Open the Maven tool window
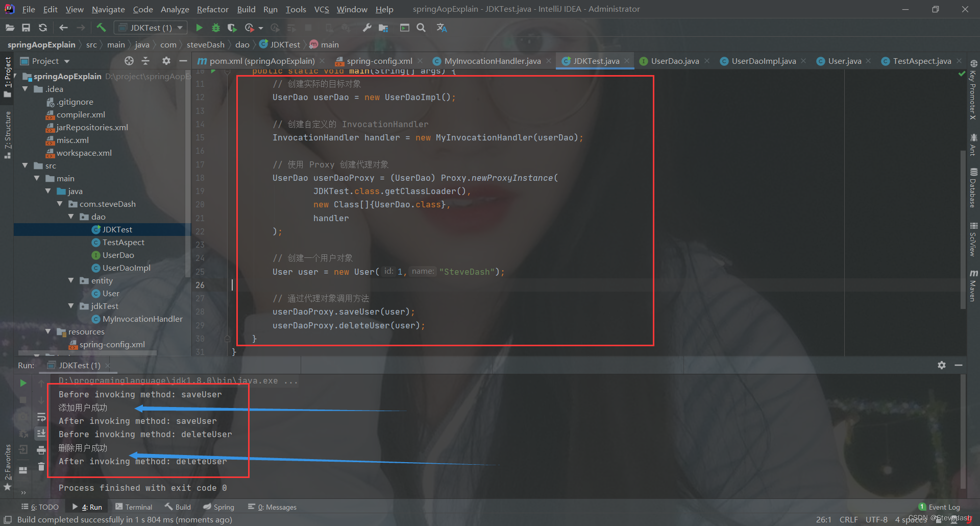The image size is (980, 526). 973,285
